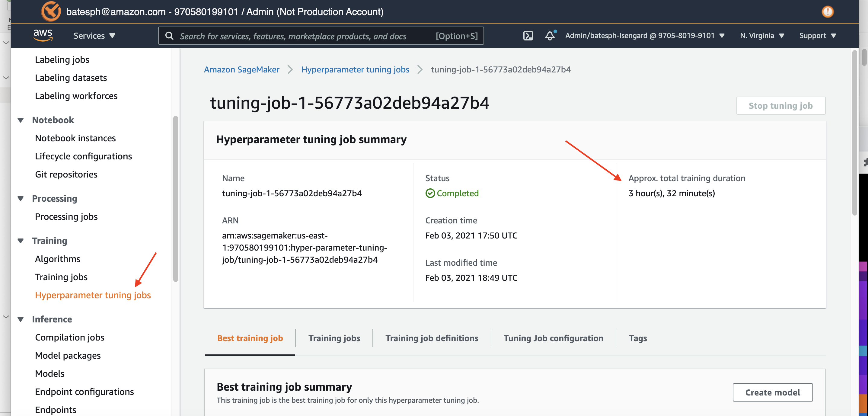Click the green Completed status checkmark

[430, 193]
